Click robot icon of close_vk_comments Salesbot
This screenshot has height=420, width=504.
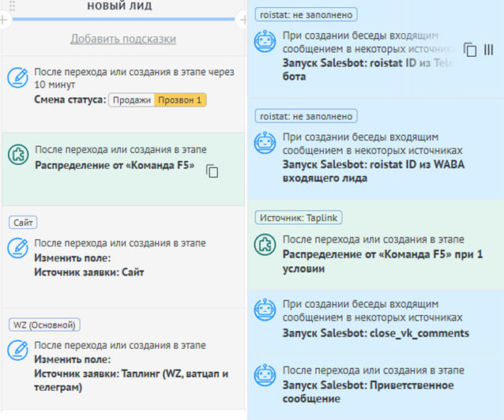tap(265, 309)
